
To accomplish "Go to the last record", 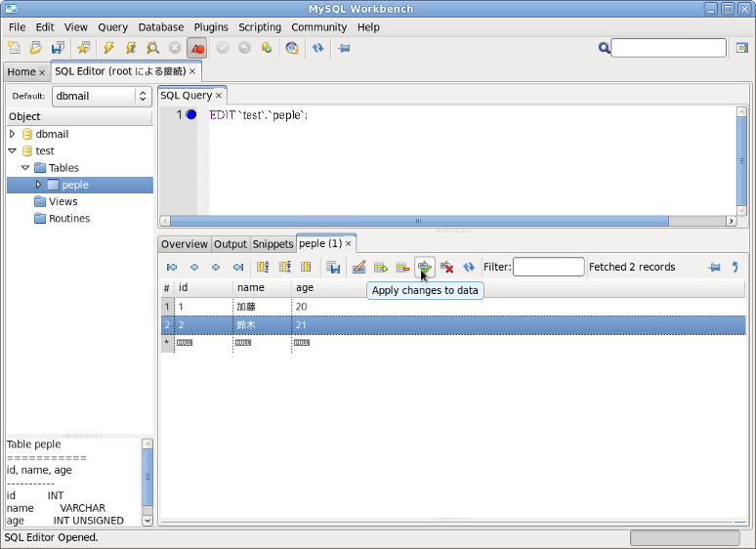I will coord(238,267).
